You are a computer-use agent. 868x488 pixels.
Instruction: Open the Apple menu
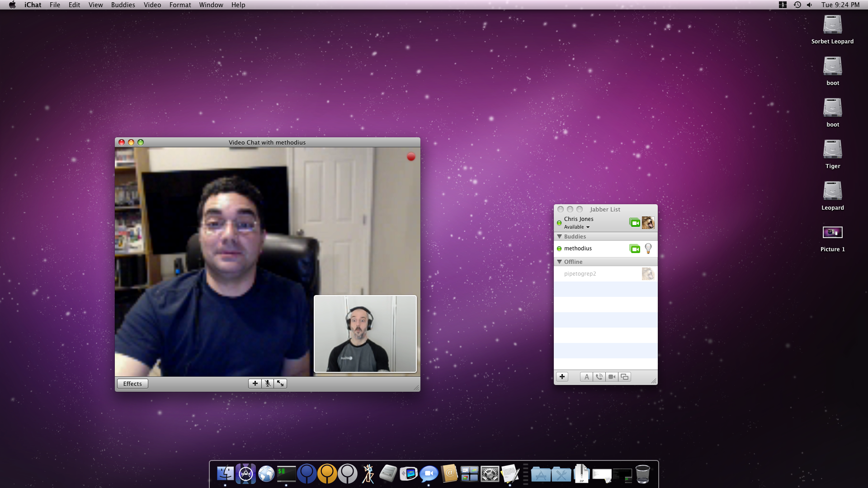12,5
